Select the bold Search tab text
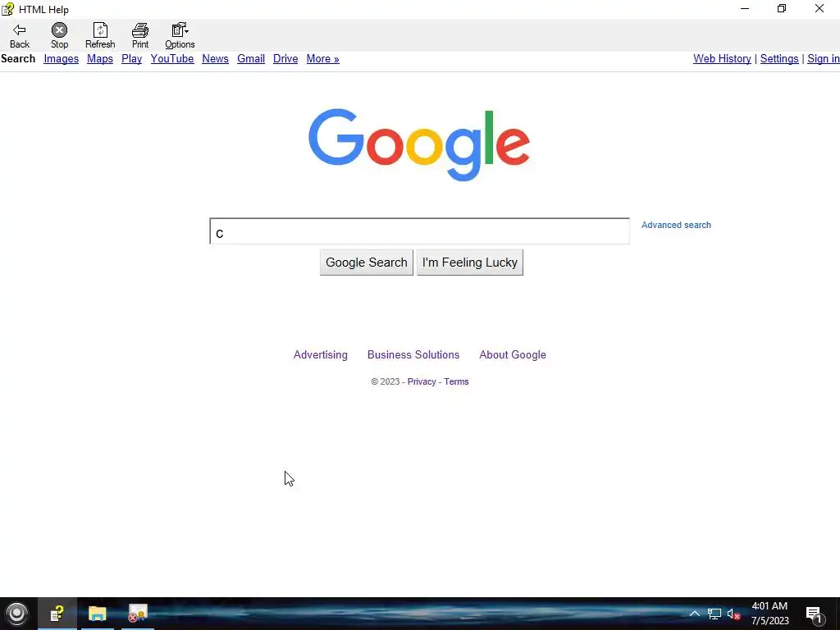The image size is (840, 630). [18, 59]
